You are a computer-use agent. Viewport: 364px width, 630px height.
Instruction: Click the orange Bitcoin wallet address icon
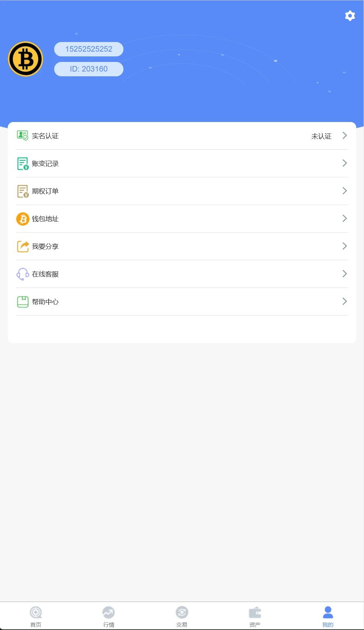pos(23,219)
